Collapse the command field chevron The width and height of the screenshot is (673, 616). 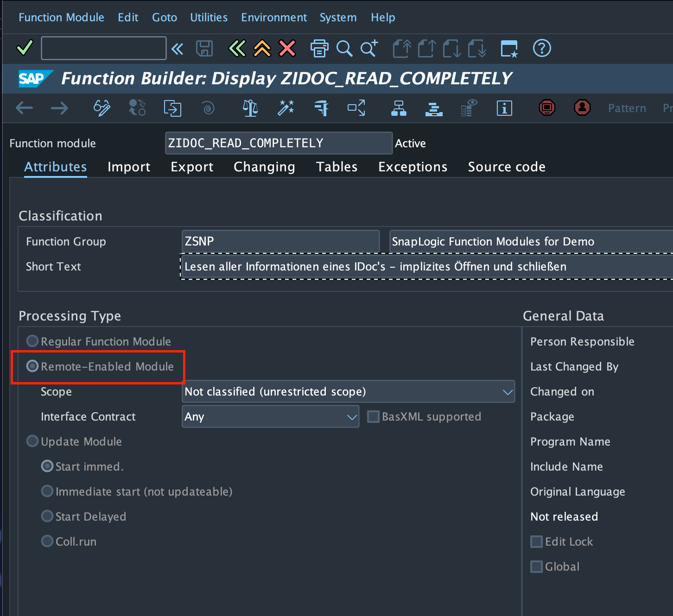(178, 49)
